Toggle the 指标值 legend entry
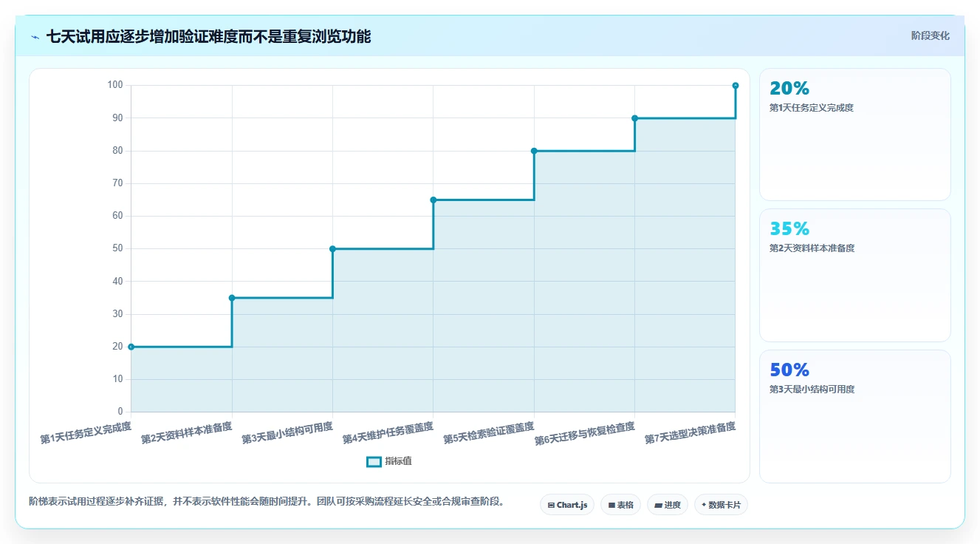The width and height of the screenshot is (980, 544). point(389,461)
